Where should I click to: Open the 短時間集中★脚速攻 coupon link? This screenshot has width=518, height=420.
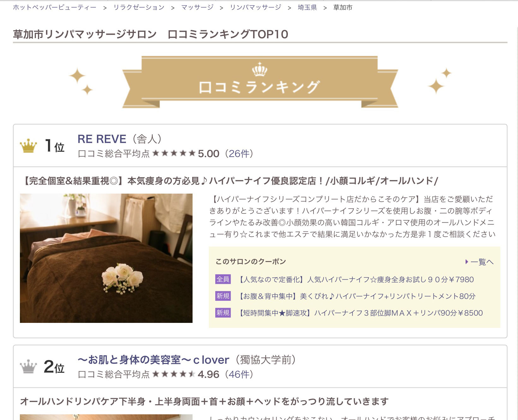click(x=360, y=313)
